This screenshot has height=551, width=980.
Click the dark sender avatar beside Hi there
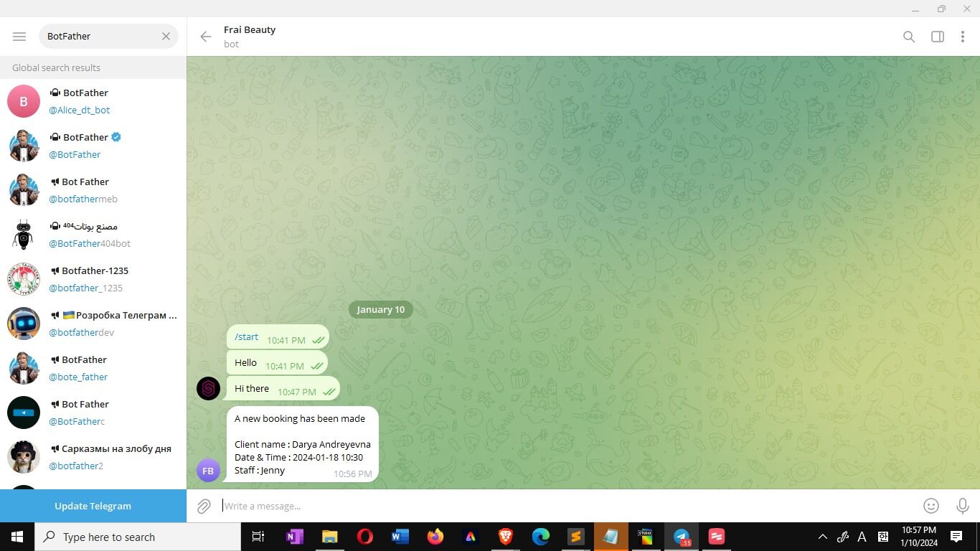[208, 388]
